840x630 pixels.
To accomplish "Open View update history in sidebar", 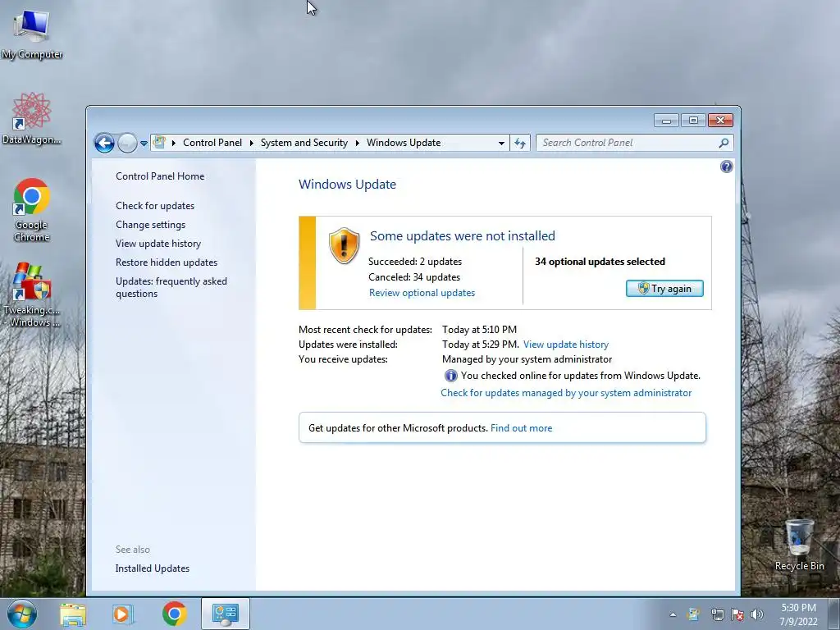I will pyautogui.click(x=158, y=243).
